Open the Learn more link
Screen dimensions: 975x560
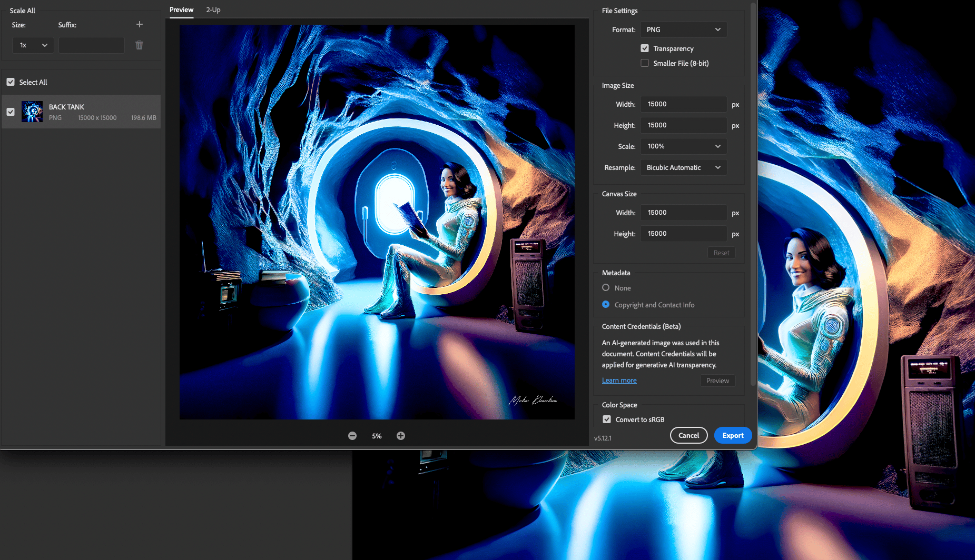point(619,381)
